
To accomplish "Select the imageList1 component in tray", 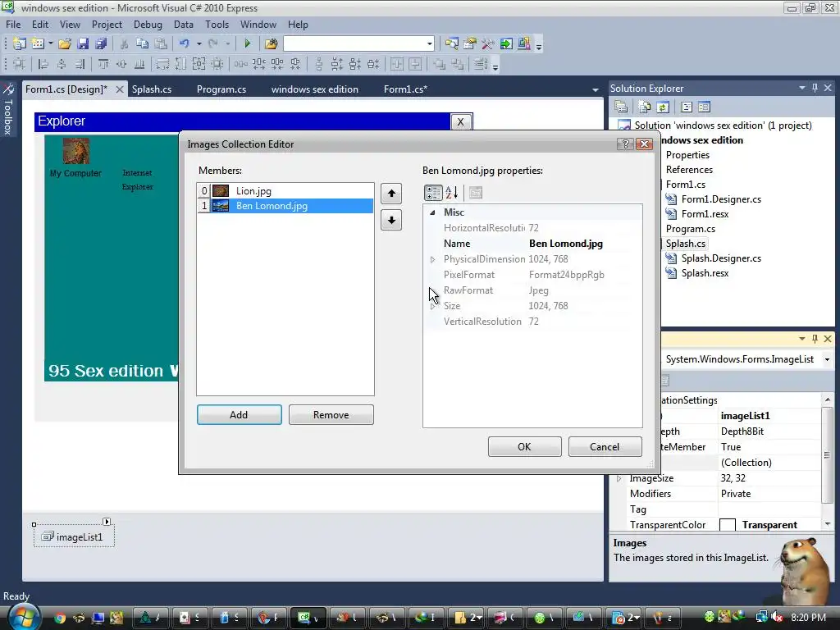I will (x=74, y=536).
